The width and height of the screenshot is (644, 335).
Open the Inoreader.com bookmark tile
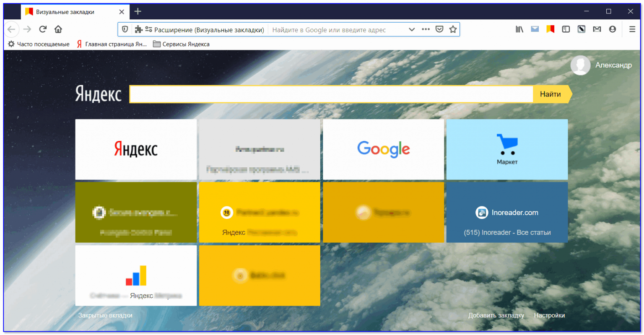(x=507, y=212)
